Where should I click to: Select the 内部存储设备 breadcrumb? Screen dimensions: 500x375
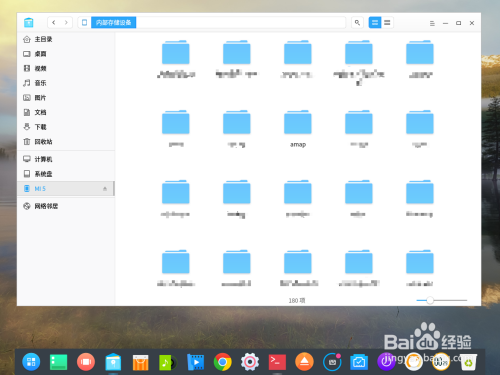point(114,23)
